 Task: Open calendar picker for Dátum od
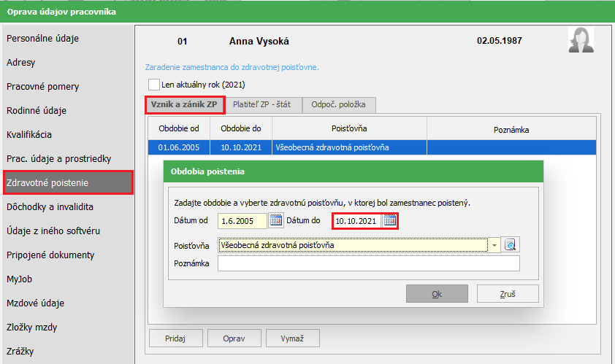click(276, 220)
